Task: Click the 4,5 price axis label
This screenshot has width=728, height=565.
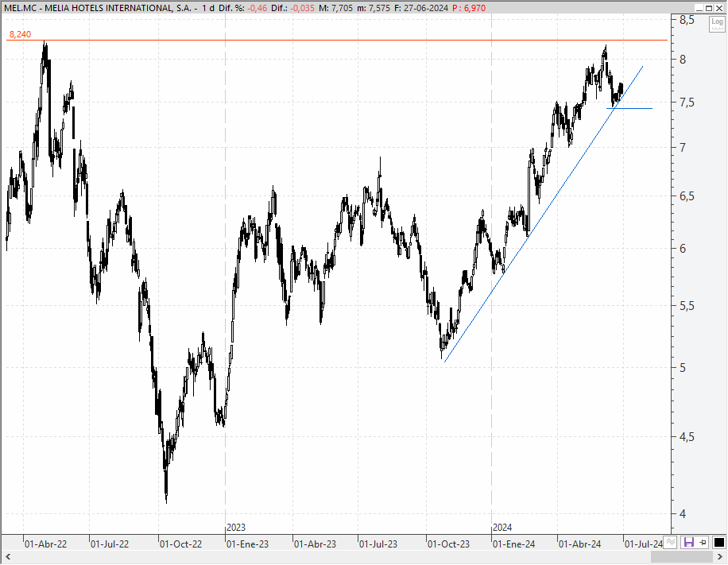Action: 687,437
